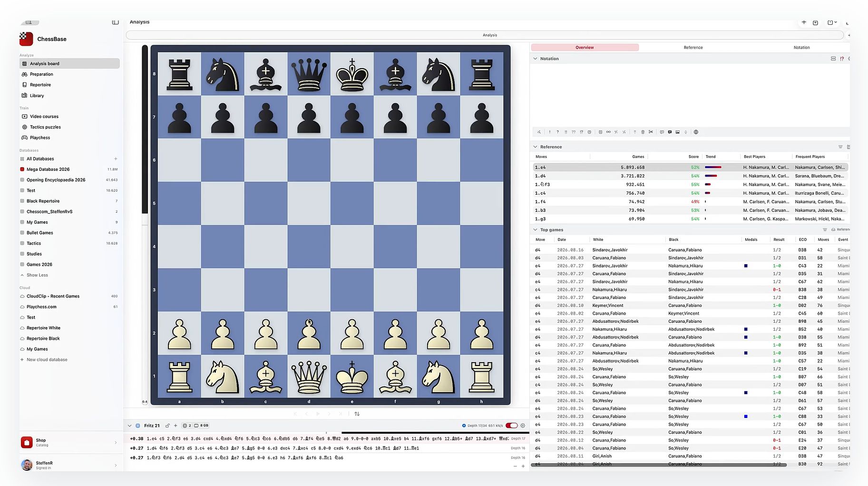Image resolution: width=868 pixels, height=486 pixels.
Task: Switch off the Fritz 21 engine toggle
Action: [512, 426]
